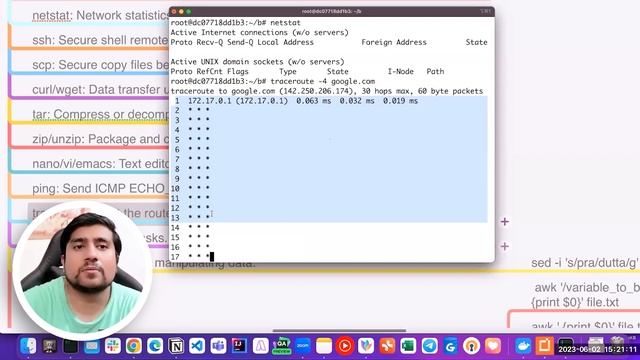The image size is (640, 360).
Task: Click traceroute hop 17 line
Action: [x=191, y=257]
